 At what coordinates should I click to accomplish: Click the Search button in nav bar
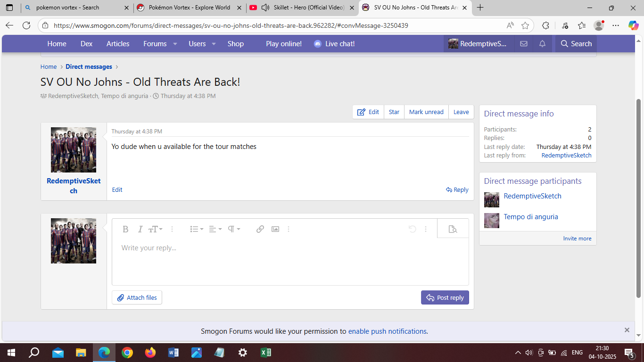pyautogui.click(x=576, y=44)
